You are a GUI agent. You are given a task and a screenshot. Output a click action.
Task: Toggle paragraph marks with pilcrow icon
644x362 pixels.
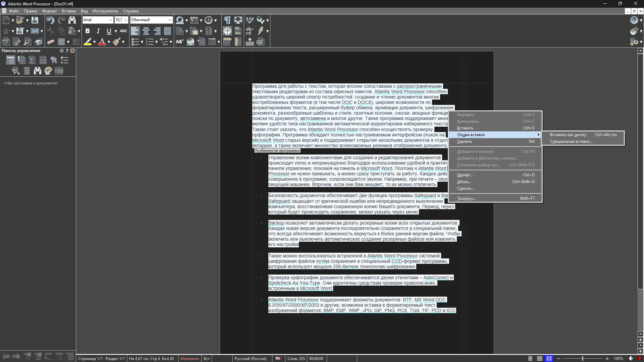pos(227,20)
